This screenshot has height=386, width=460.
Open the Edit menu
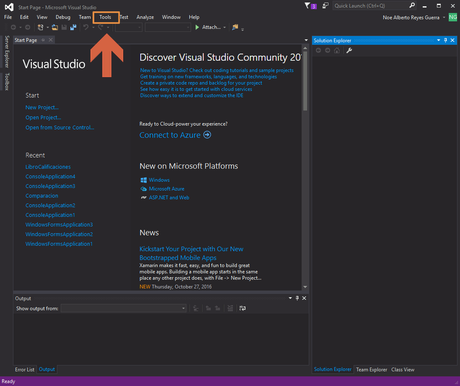(24, 17)
